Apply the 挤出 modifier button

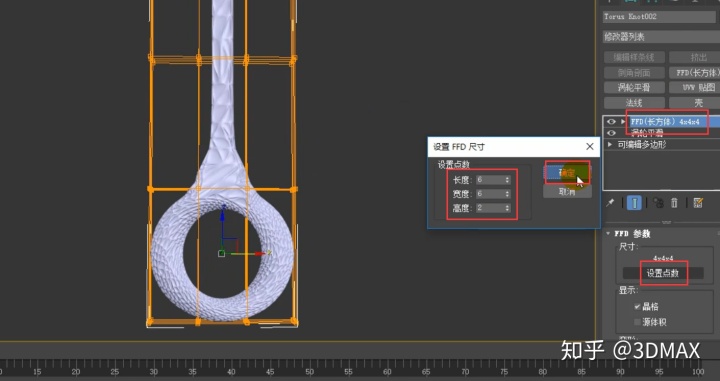pos(695,57)
